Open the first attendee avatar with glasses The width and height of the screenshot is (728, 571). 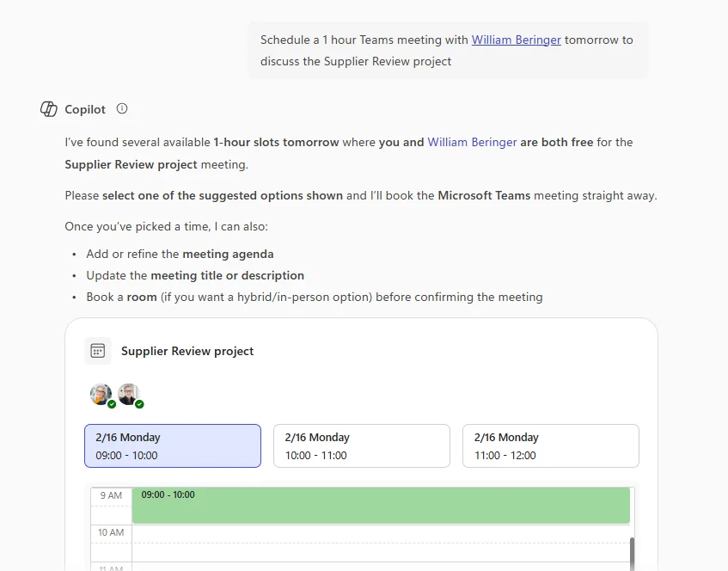click(101, 394)
